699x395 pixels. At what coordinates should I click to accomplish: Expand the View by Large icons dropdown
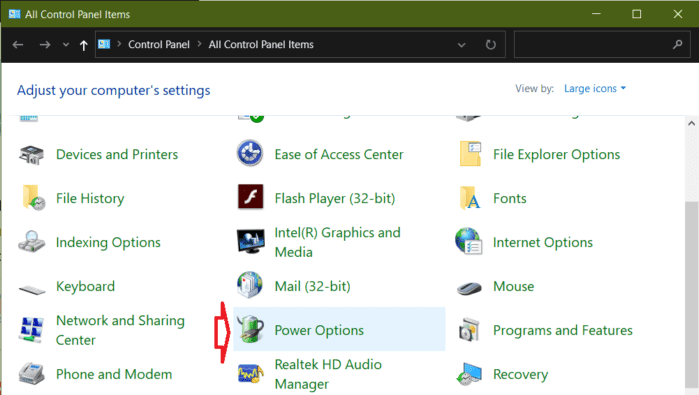(x=595, y=89)
